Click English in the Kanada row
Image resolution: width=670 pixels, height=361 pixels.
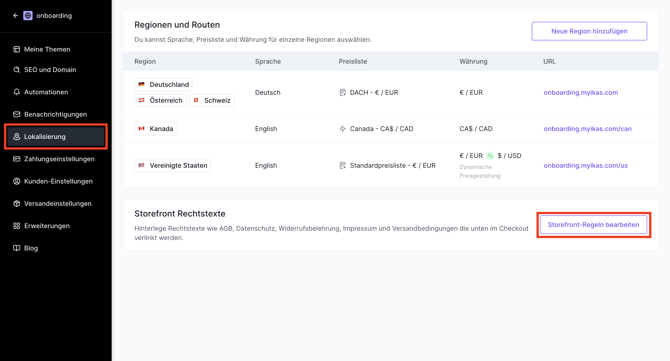click(x=266, y=129)
